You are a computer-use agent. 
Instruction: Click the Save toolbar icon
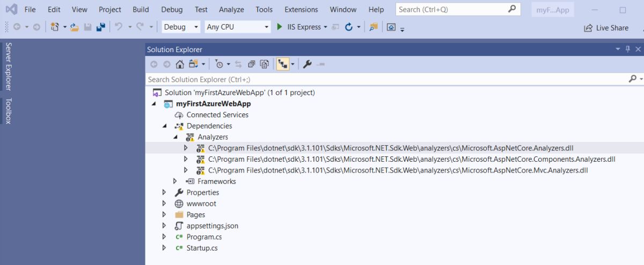point(88,27)
